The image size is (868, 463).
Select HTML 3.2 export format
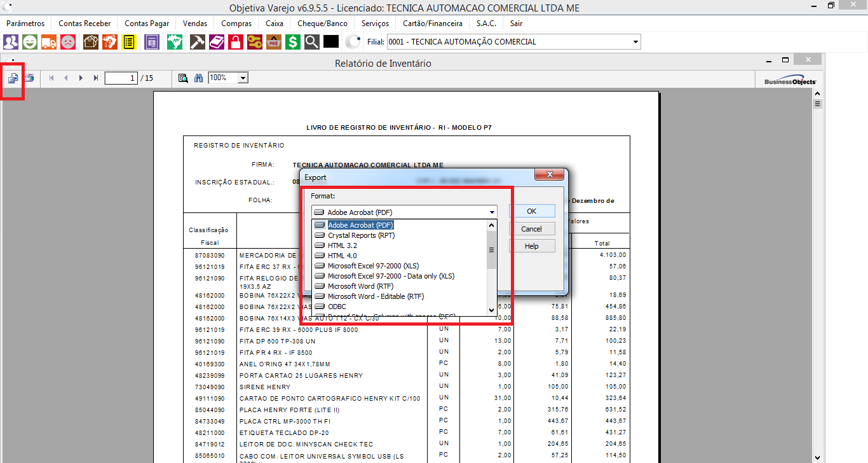pos(400,245)
